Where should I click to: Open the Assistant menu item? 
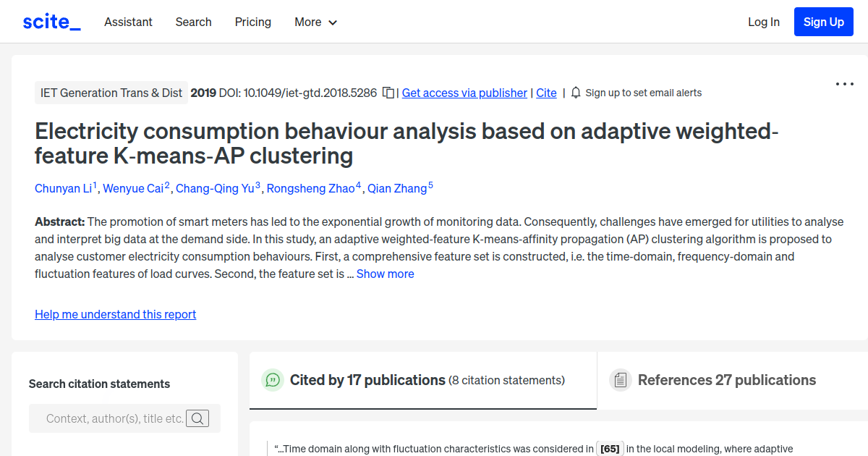pos(128,22)
